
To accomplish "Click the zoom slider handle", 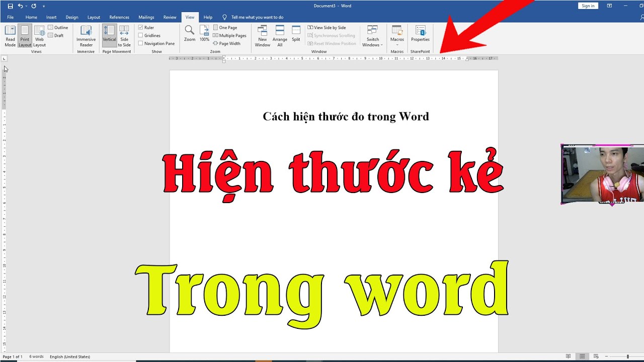I will click(627, 356).
